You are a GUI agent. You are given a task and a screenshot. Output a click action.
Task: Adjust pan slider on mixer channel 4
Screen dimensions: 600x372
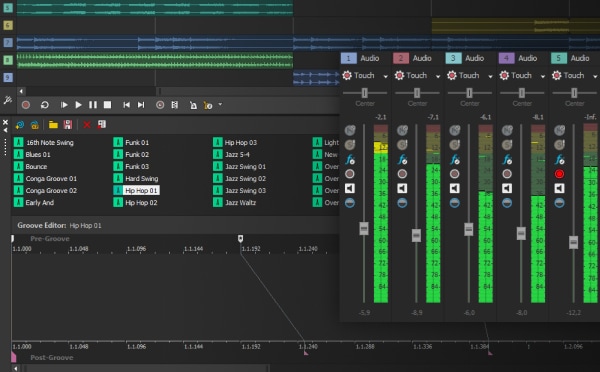[522, 93]
